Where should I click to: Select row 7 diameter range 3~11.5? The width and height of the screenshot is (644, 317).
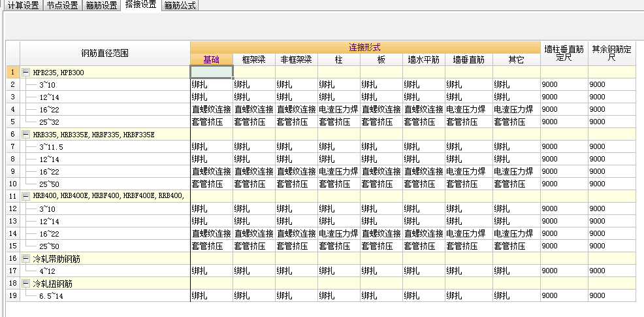pyautogui.click(x=105, y=147)
